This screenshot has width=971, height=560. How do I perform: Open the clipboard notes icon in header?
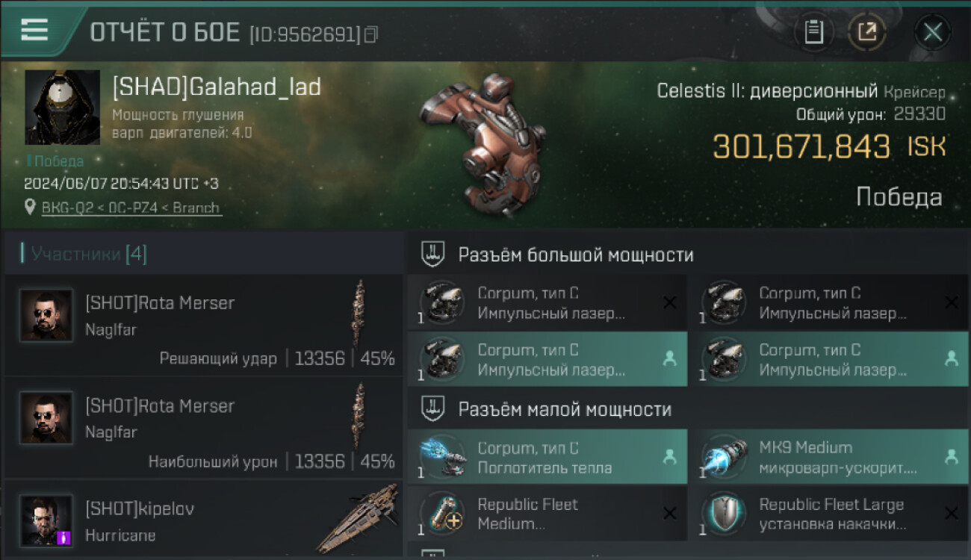(x=814, y=32)
